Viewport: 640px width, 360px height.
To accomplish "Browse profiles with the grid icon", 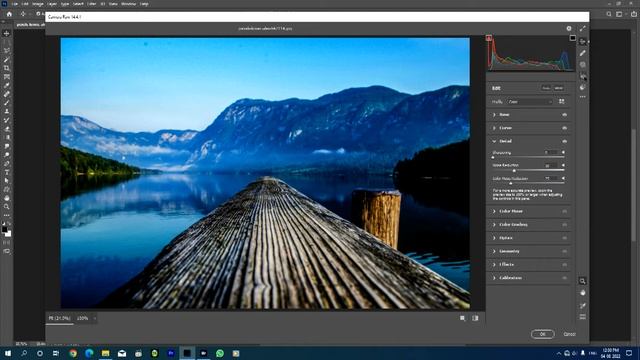I will pos(562,101).
